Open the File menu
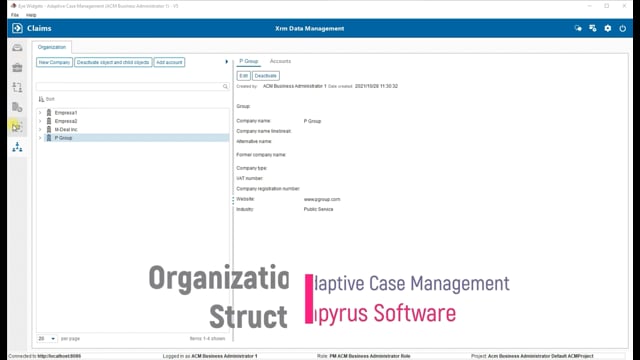 (15, 15)
